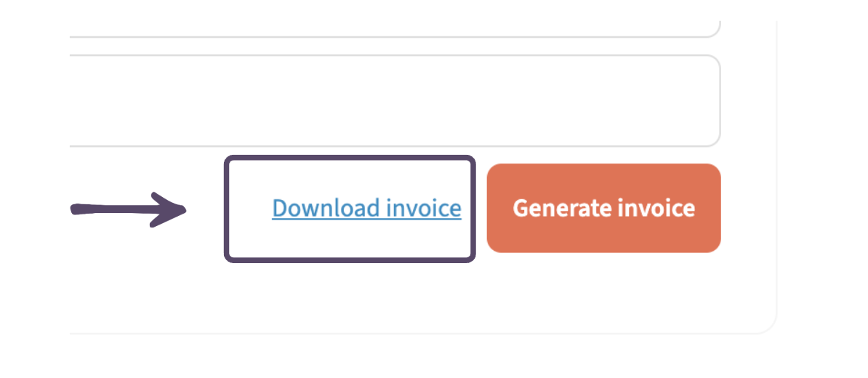Viewport: 868px width, 378px height.
Task: Click the word "invoice" on orange button
Action: tap(651, 208)
